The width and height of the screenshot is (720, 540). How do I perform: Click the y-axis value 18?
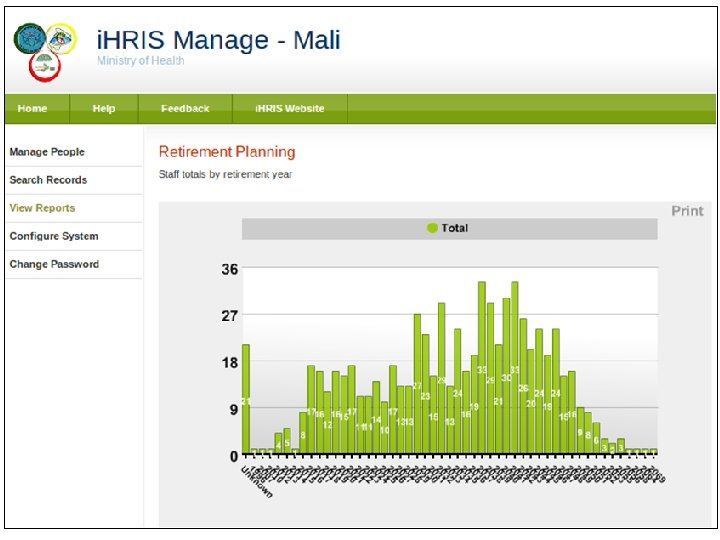click(x=230, y=363)
